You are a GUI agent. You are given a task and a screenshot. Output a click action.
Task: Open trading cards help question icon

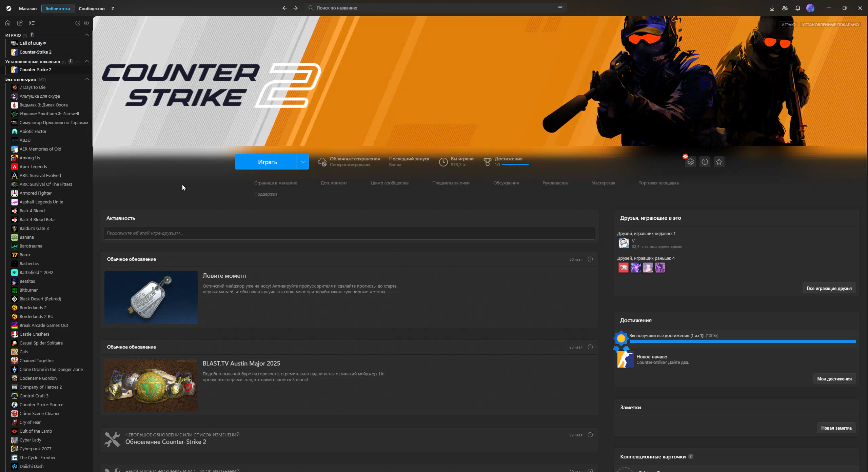point(691,456)
